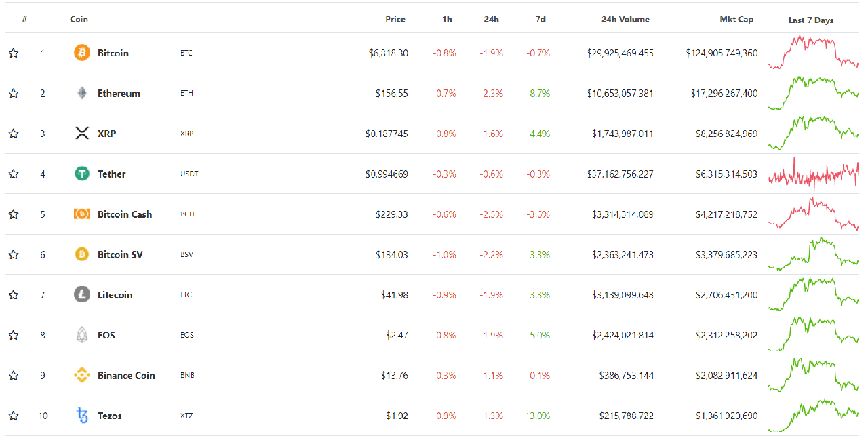Open the XRP coin name link
This screenshot has width=868, height=438.
106,134
